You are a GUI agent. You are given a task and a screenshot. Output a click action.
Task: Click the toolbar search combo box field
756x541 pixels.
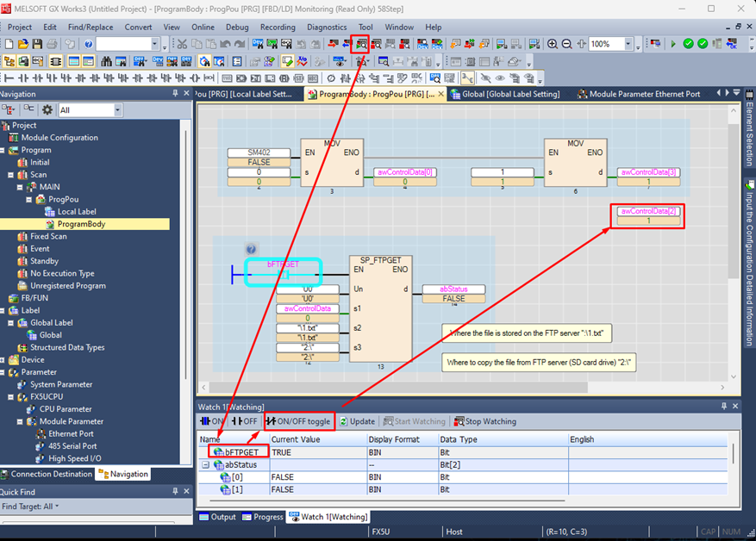pyautogui.click(x=123, y=44)
